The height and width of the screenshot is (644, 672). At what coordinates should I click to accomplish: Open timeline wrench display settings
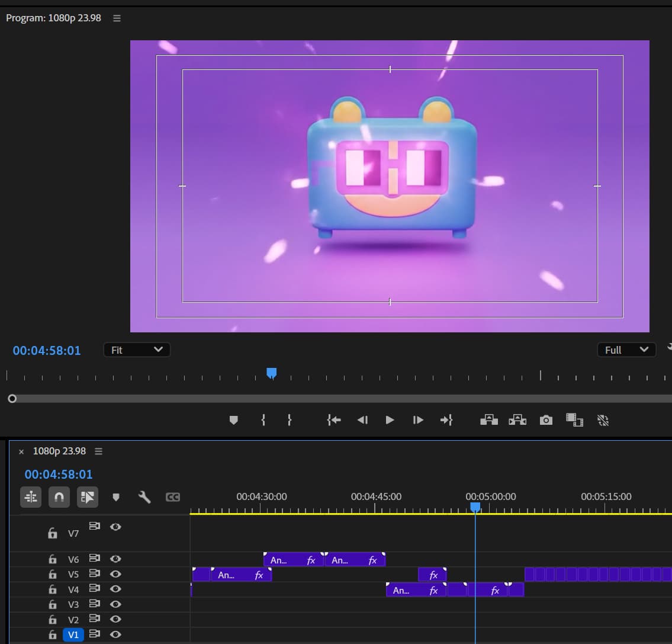click(144, 497)
